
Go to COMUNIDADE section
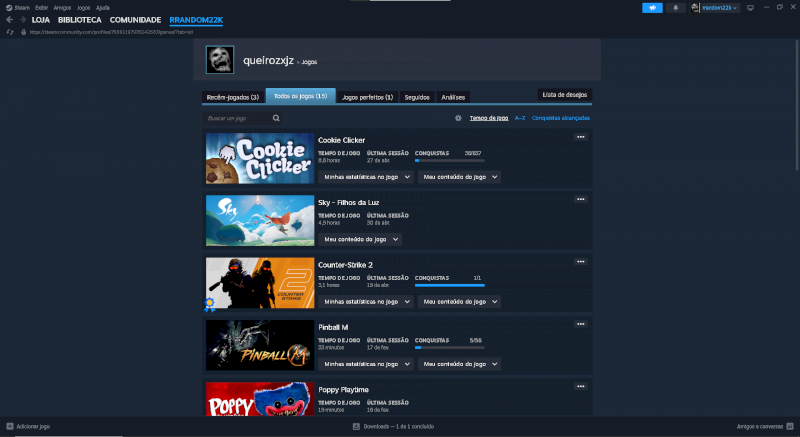(x=135, y=20)
